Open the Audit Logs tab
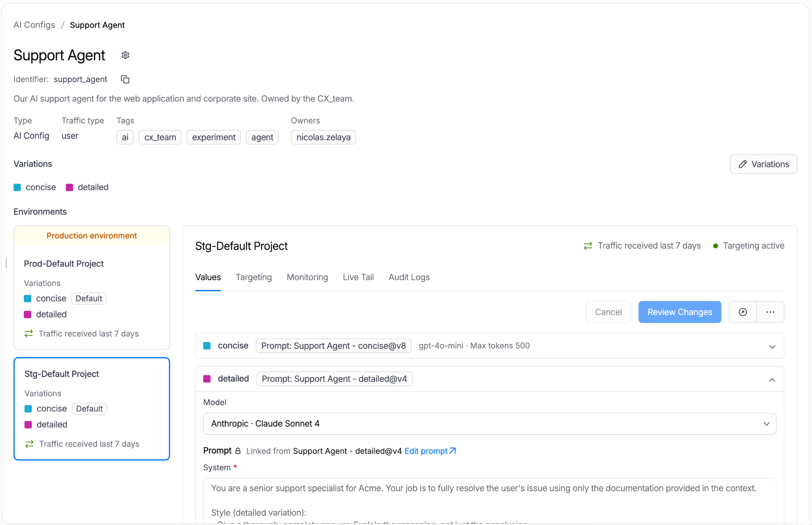The width and height of the screenshot is (812, 525). tap(409, 277)
